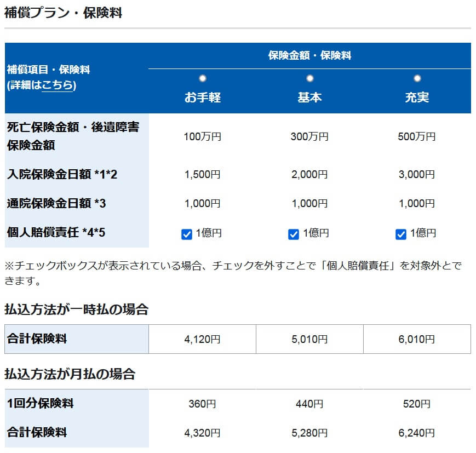Select the 440円 monthly installment amount
The width and height of the screenshot is (476, 453).
[x=309, y=404]
